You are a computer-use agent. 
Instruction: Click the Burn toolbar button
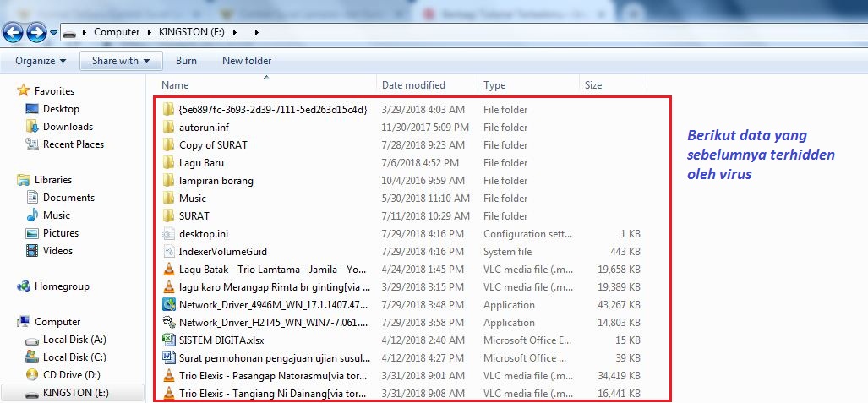click(x=186, y=61)
